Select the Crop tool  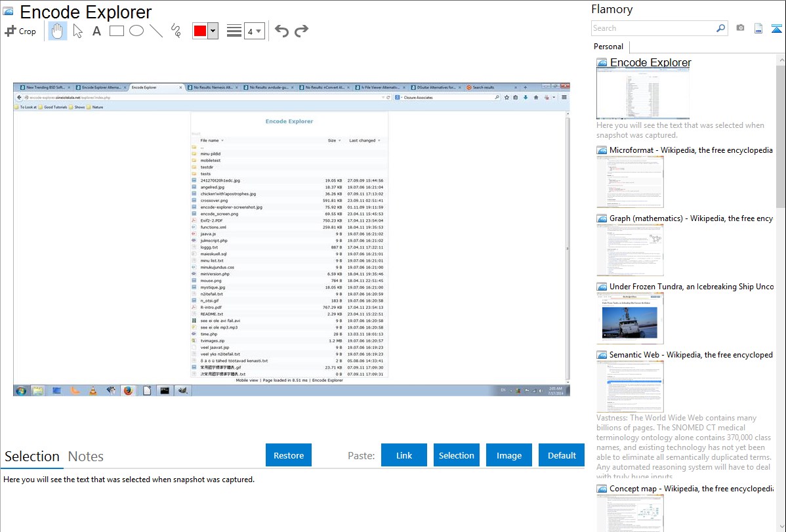20,31
